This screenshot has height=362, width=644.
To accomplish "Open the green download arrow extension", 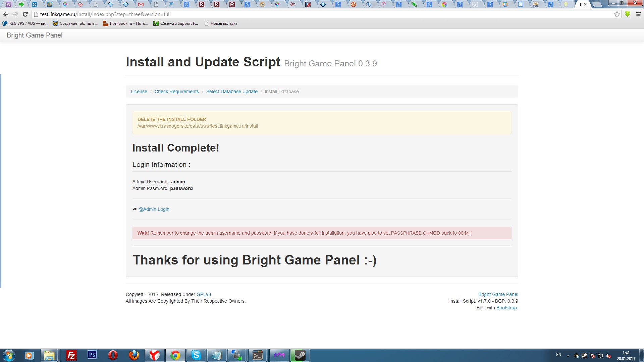I will click(x=628, y=14).
